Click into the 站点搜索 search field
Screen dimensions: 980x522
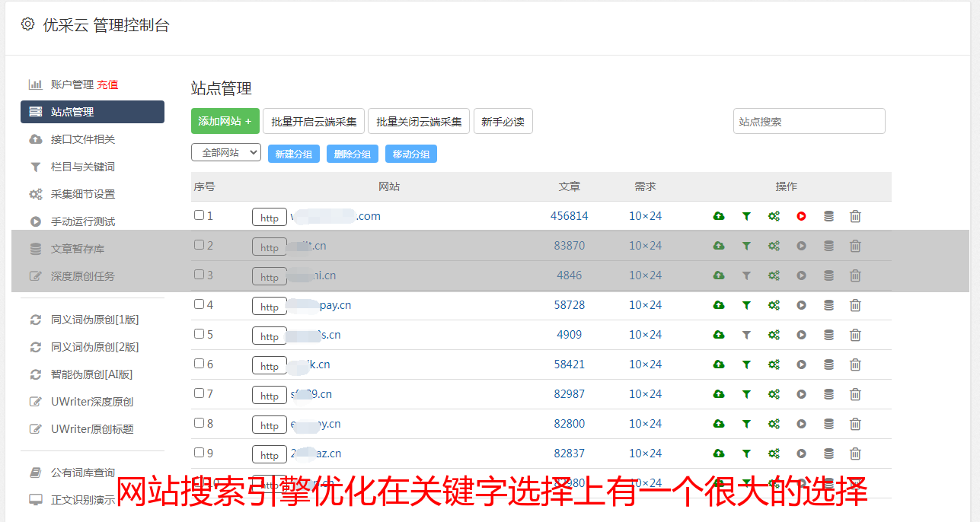(x=809, y=121)
